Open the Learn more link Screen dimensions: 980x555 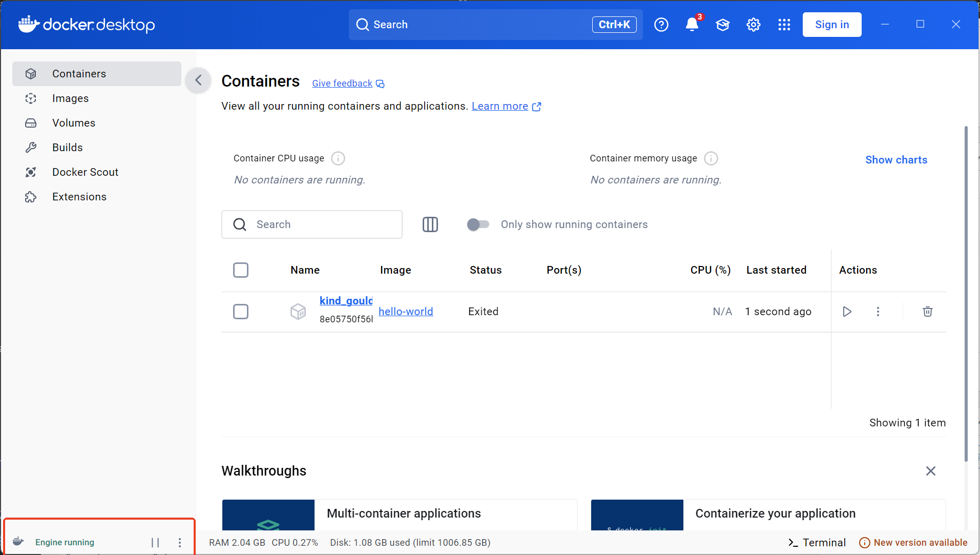506,106
